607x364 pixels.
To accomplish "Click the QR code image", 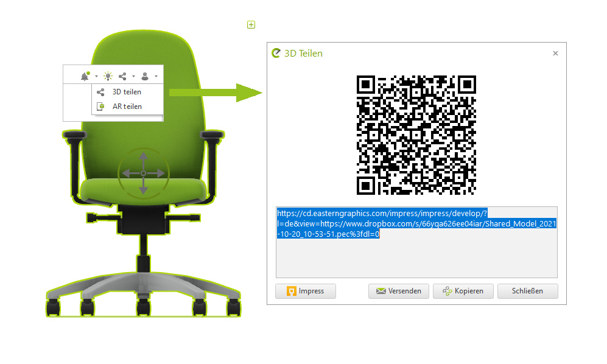I will (x=416, y=135).
